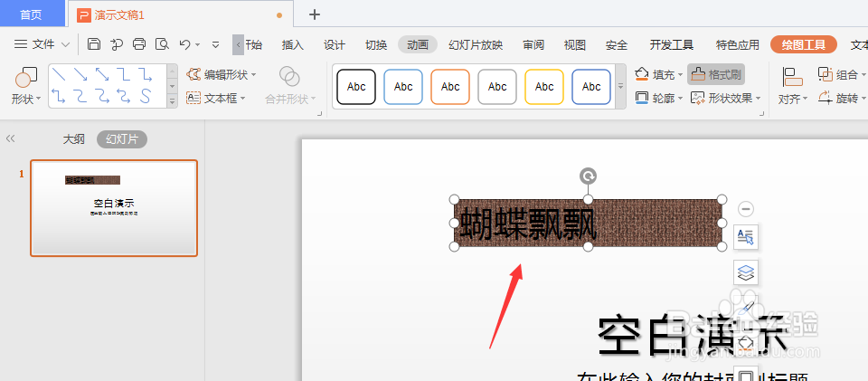
Task: Collapse the slide panel with double-chevron icon
Action: 10,139
